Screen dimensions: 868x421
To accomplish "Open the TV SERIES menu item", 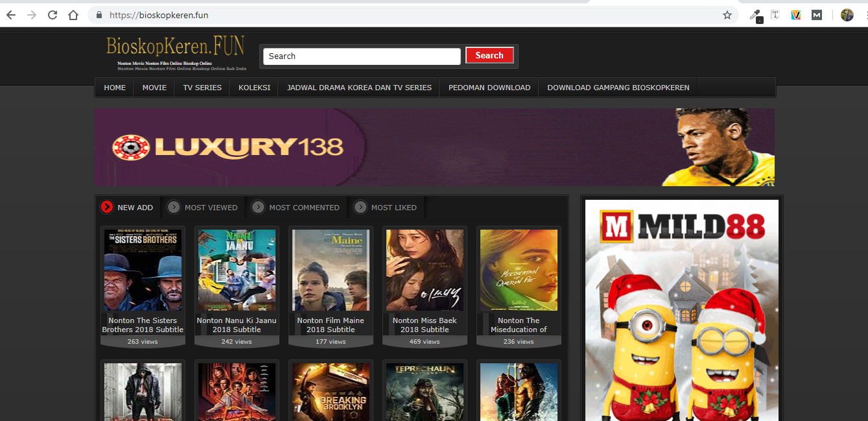I will click(202, 88).
